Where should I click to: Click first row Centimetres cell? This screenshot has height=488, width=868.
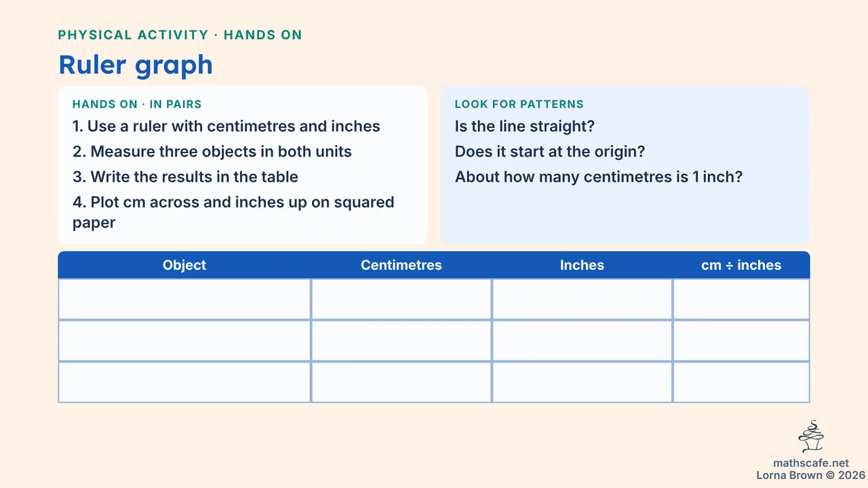point(401,299)
